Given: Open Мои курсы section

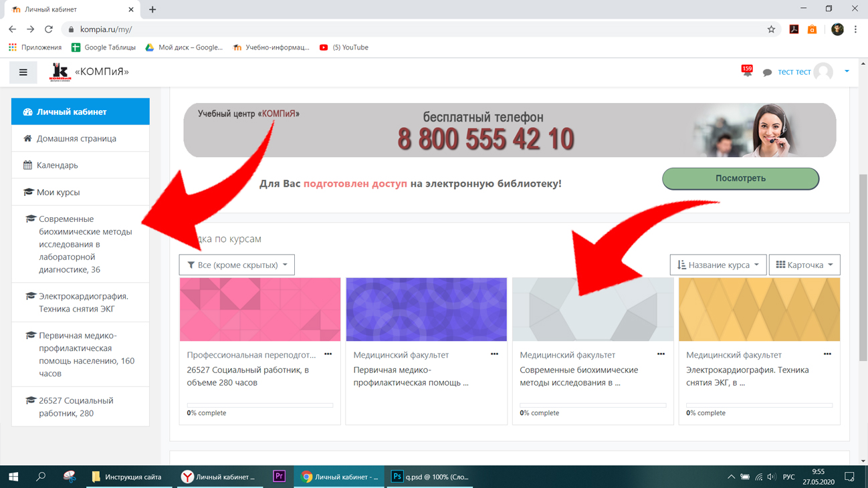Looking at the screenshot, I should [80, 192].
